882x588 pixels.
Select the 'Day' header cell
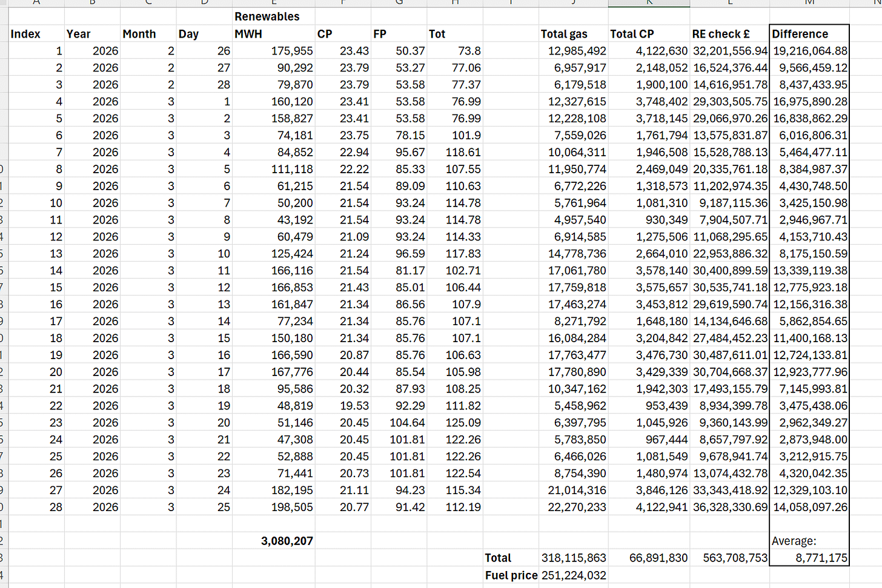204,34
